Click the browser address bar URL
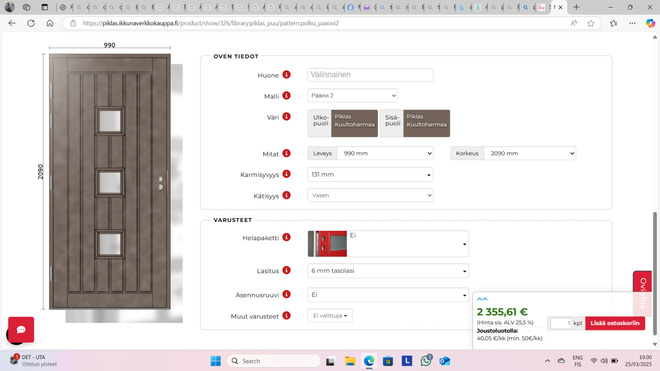660x371 pixels. 210,23
